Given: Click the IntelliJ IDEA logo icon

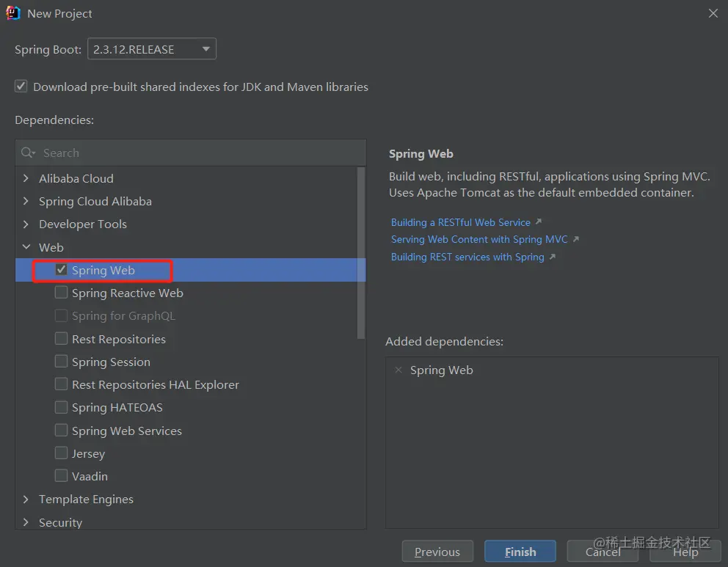Looking at the screenshot, I should pyautogui.click(x=13, y=13).
